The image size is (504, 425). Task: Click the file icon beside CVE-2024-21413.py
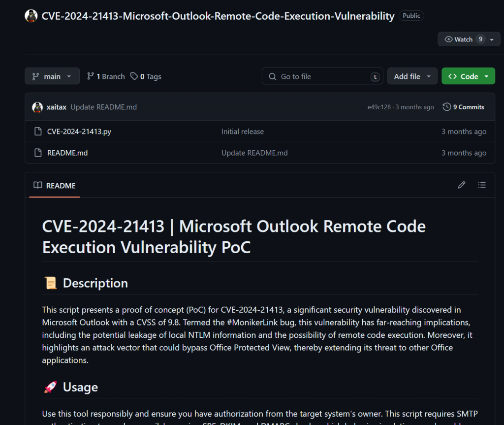click(38, 131)
